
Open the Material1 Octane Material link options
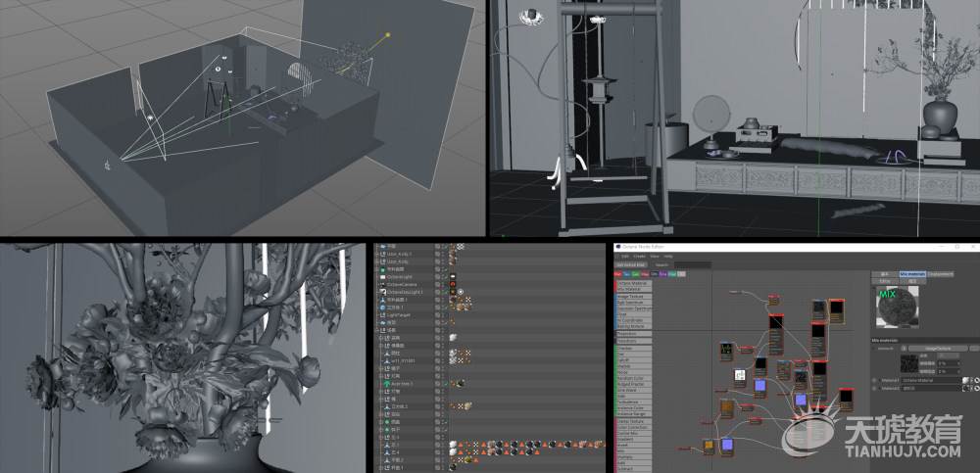[972, 381]
